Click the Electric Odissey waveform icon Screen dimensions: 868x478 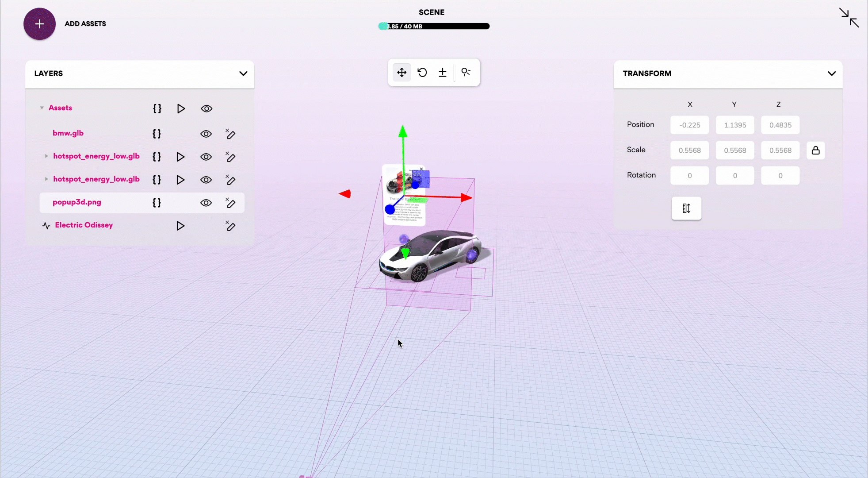click(x=46, y=226)
